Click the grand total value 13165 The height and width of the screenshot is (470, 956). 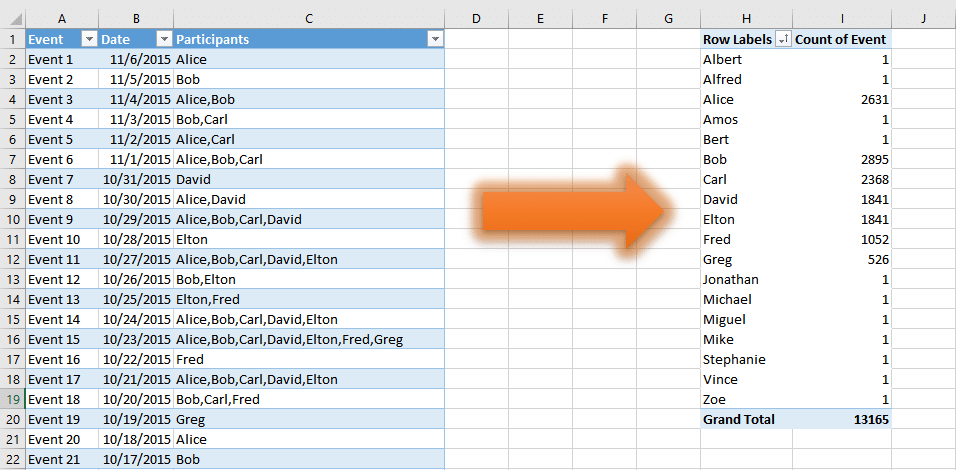tap(842, 419)
